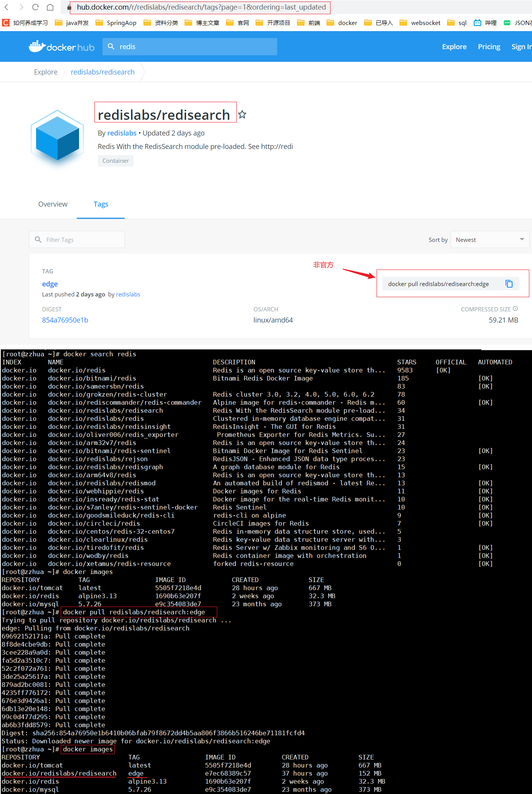Click Sign In in top navigation
The width and height of the screenshot is (532, 794).
(522, 46)
